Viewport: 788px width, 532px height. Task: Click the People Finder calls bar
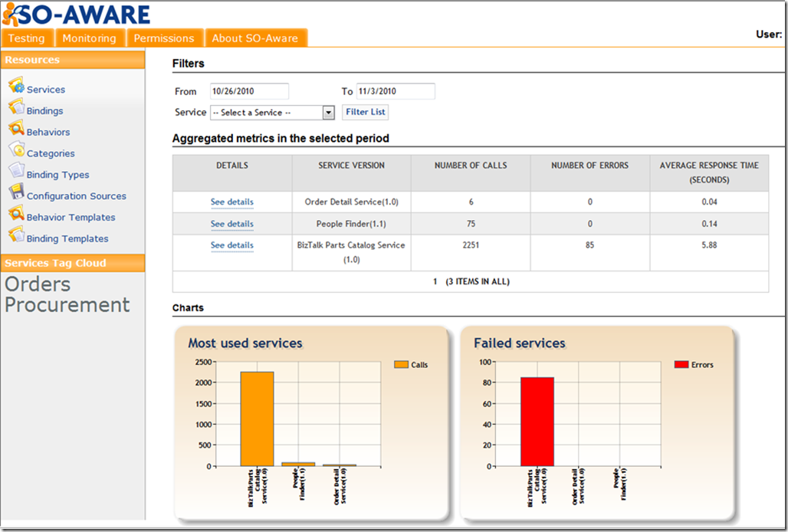298,465
